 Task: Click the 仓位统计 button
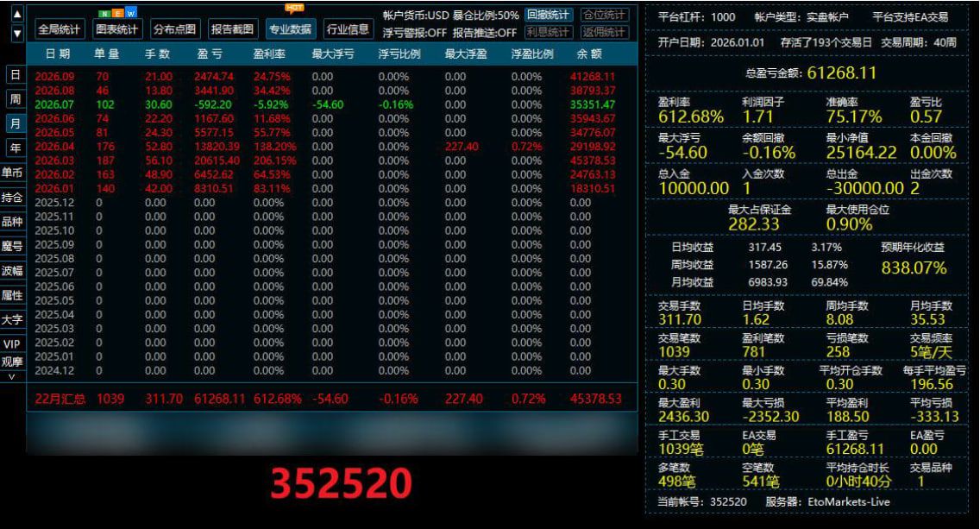[605, 15]
